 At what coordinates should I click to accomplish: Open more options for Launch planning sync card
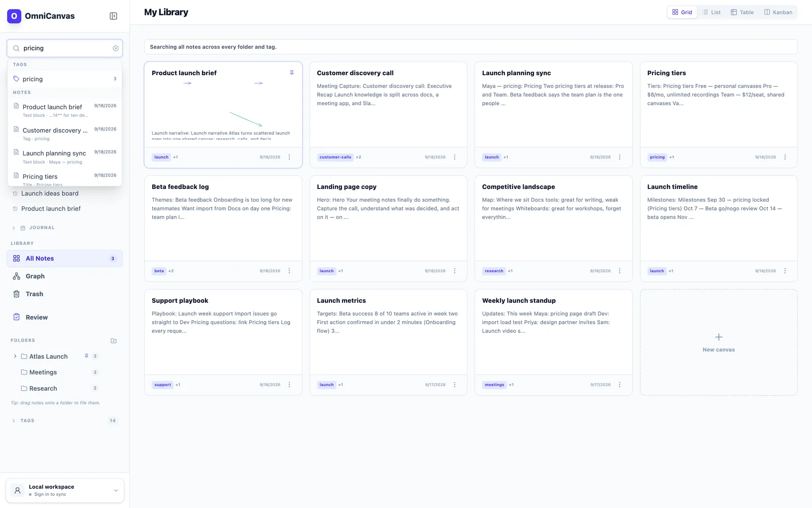(x=620, y=157)
